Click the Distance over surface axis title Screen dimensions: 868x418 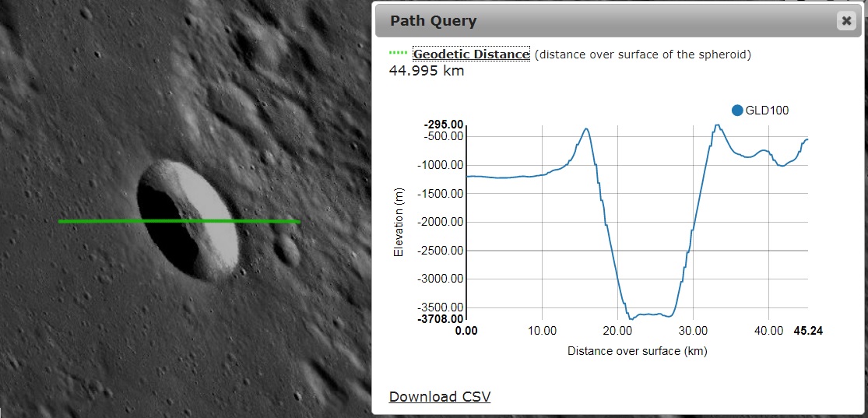click(637, 351)
